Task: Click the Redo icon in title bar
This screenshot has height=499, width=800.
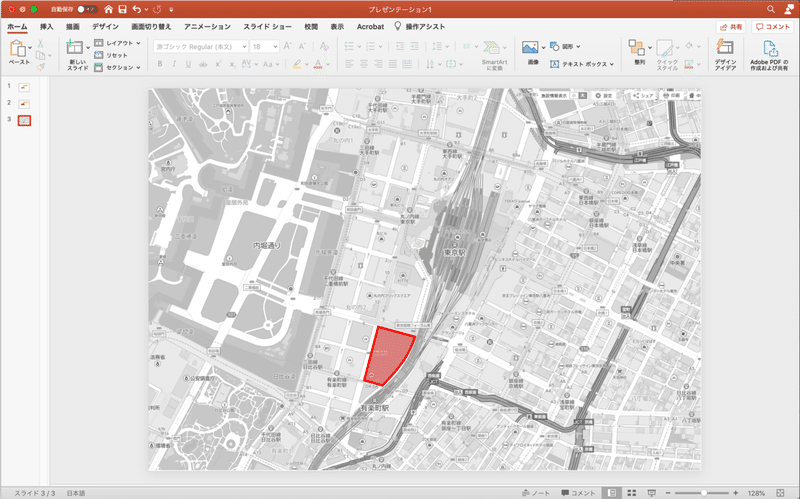Action: [x=157, y=9]
